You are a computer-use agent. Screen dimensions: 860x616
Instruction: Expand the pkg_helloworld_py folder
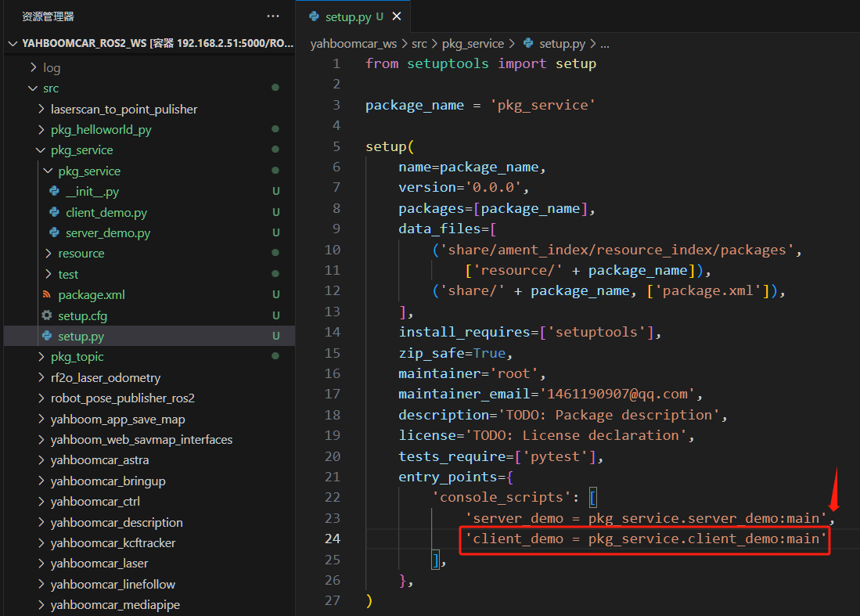click(x=41, y=129)
